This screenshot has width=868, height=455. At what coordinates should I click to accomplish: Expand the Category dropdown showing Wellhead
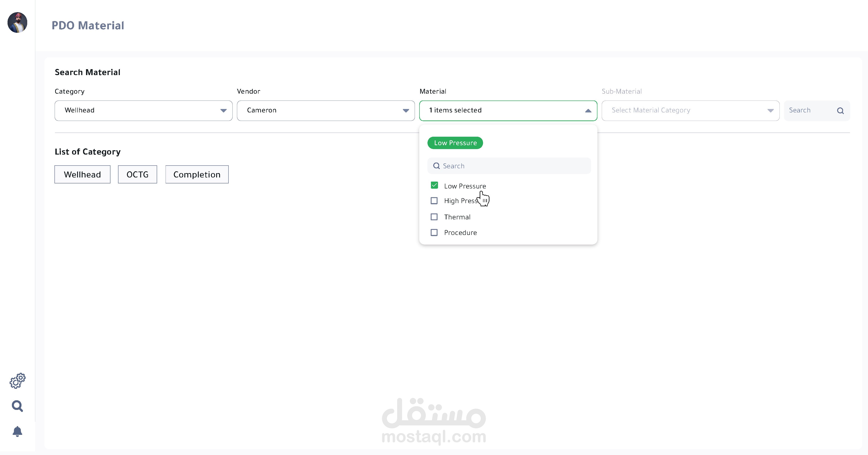point(143,111)
